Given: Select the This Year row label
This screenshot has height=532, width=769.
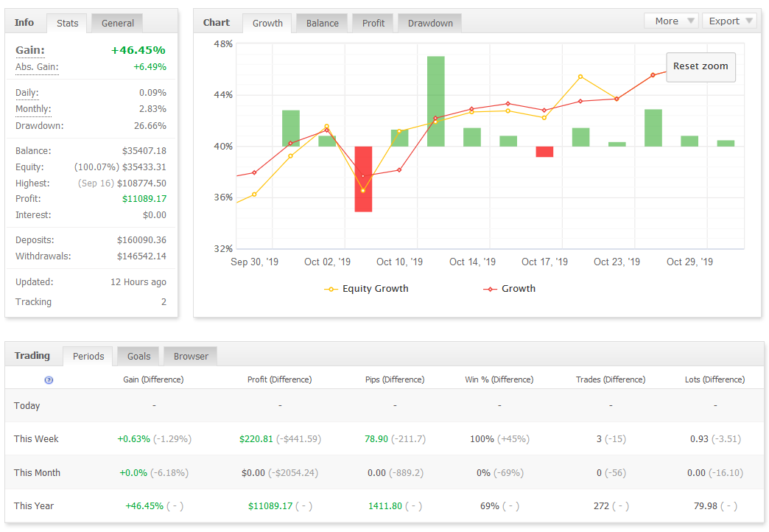Looking at the screenshot, I should click(34, 506).
